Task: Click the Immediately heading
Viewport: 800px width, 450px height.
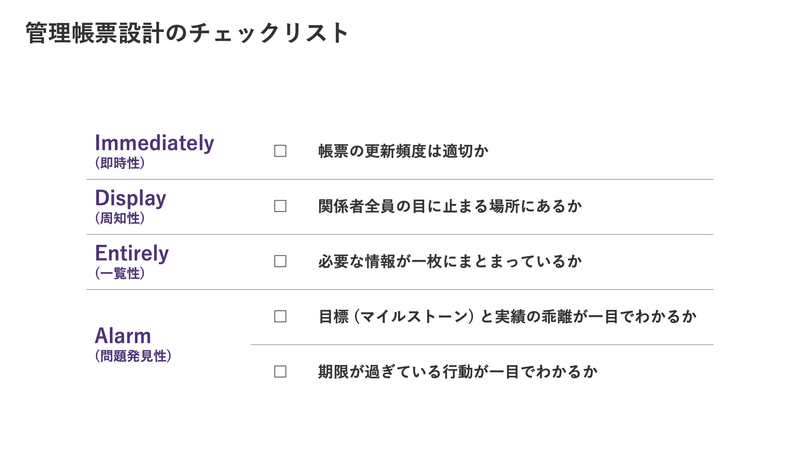Action: click(154, 143)
